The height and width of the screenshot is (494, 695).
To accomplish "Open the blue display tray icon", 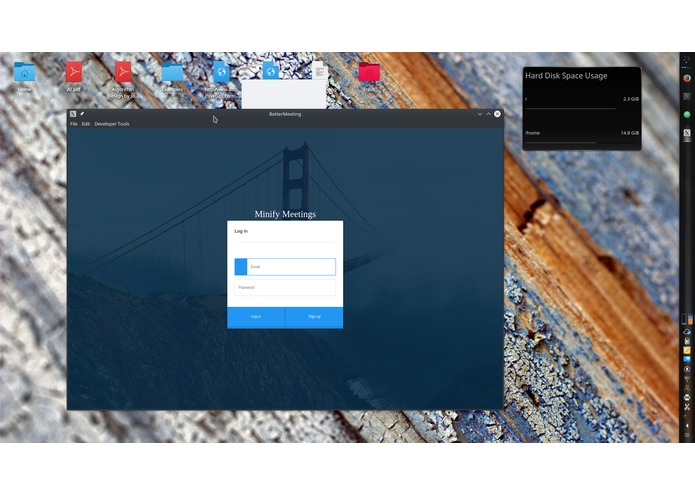I will click(687, 359).
